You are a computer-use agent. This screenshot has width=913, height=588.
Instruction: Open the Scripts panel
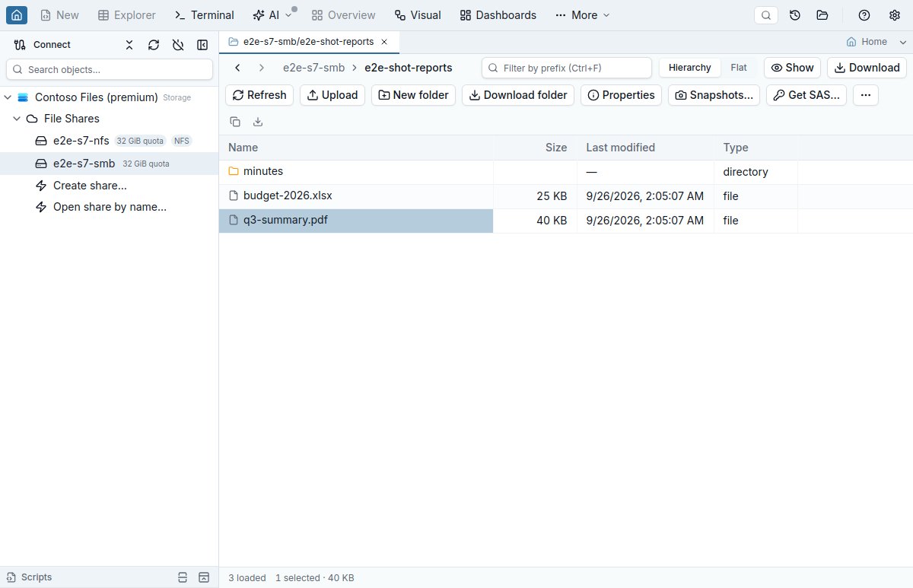tap(29, 577)
